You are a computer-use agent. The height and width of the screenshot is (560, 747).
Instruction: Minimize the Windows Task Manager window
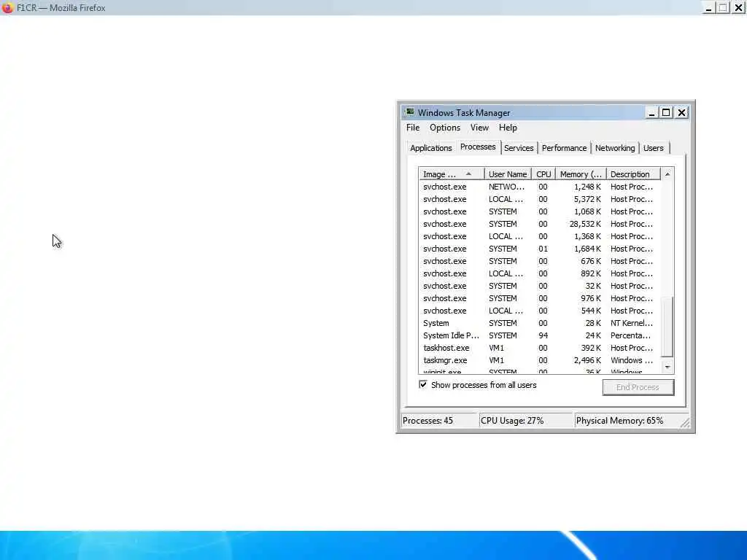(651, 113)
